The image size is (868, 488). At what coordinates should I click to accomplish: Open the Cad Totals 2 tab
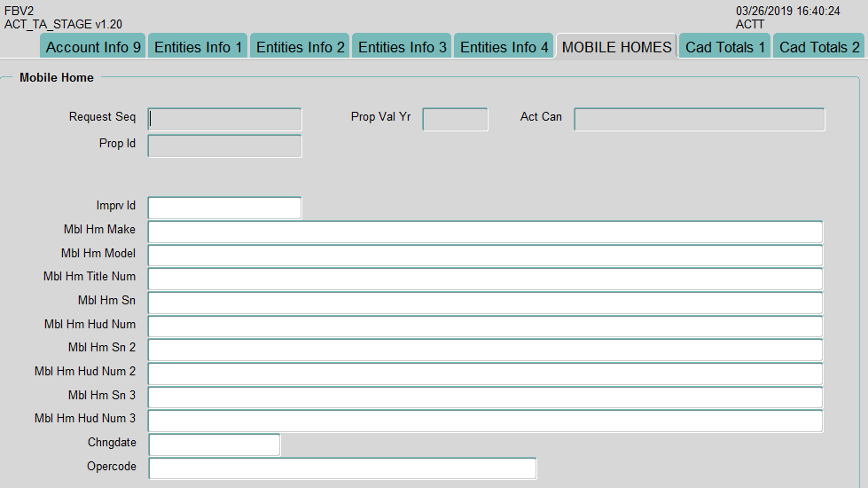click(x=818, y=47)
